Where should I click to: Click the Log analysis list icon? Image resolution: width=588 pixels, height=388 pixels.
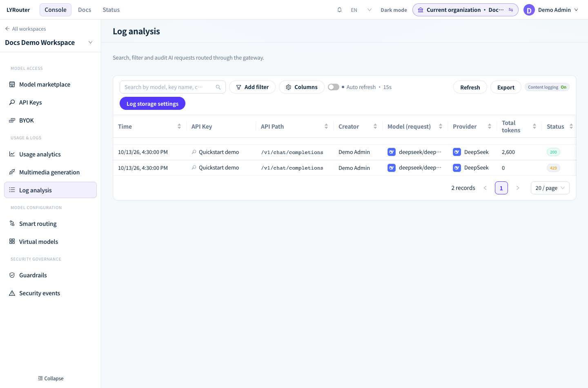click(x=12, y=190)
